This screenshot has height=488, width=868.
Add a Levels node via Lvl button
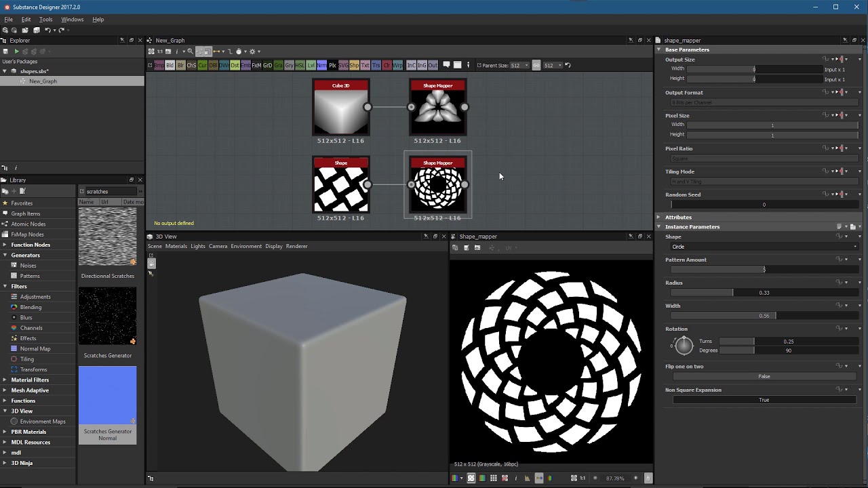[x=311, y=65]
